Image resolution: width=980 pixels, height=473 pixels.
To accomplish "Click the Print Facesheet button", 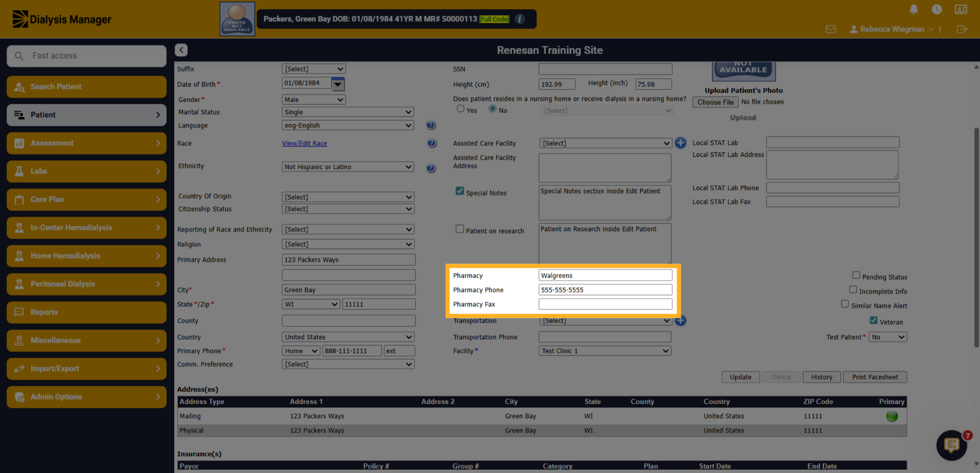I will [875, 377].
